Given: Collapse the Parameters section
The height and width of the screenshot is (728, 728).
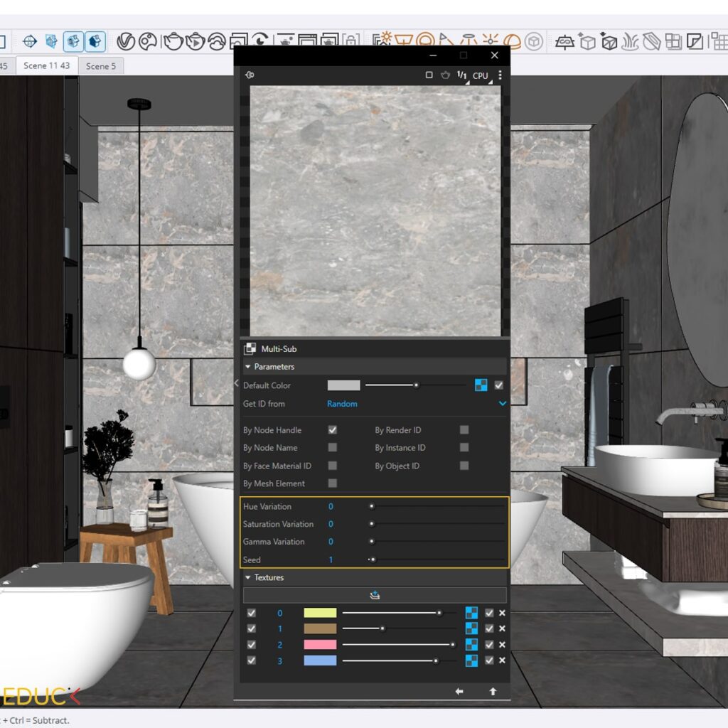Looking at the screenshot, I should point(248,367).
